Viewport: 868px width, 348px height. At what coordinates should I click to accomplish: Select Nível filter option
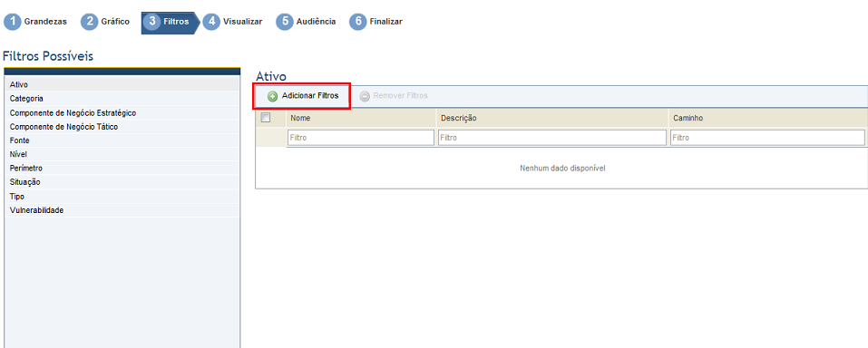(x=122, y=154)
